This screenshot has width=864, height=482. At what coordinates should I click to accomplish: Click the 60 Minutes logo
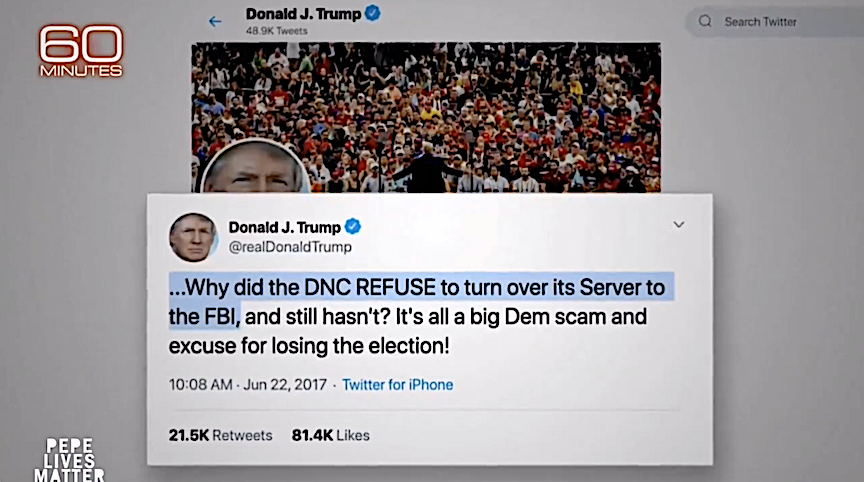[x=81, y=51]
